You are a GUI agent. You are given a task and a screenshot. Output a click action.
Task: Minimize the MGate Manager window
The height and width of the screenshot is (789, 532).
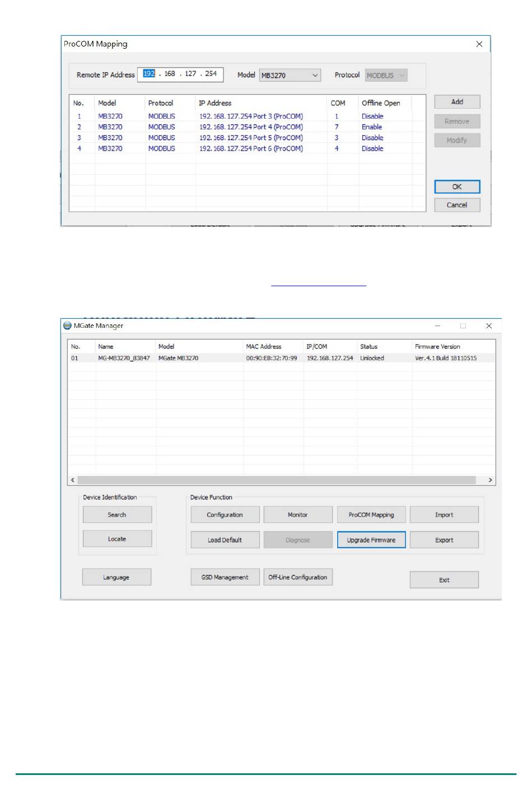(437, 326)
